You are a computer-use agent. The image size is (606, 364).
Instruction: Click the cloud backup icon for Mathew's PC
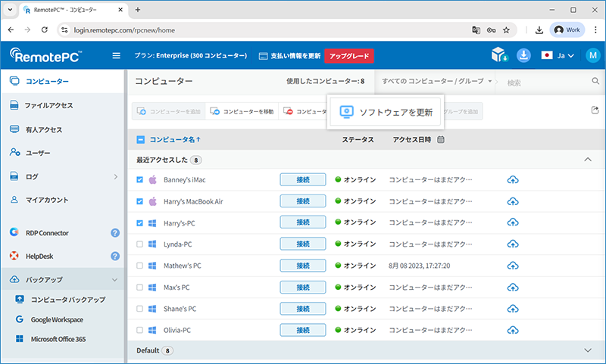[513, 266]
